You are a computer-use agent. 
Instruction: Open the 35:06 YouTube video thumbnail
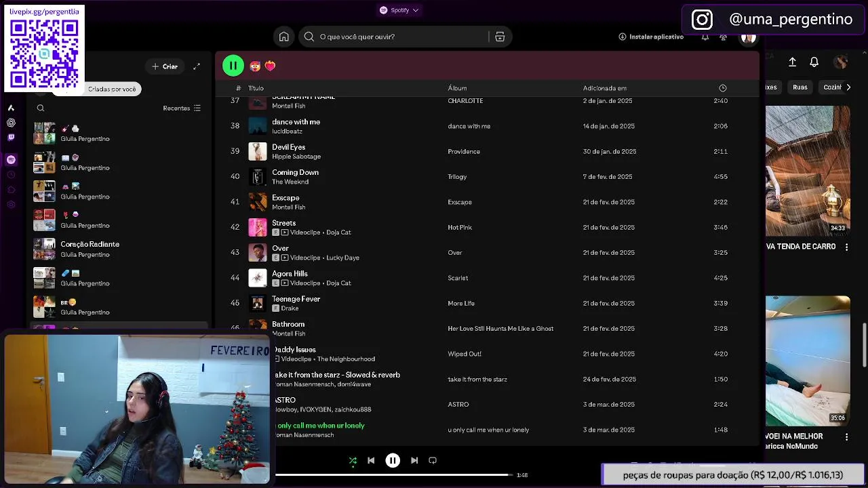(808, 361)
